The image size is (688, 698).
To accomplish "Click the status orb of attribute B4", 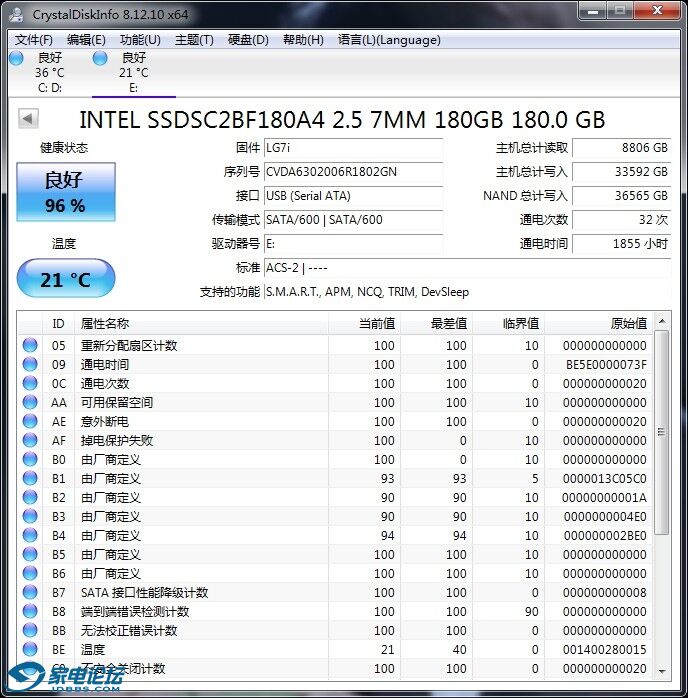I will click(x=30, y=536).
